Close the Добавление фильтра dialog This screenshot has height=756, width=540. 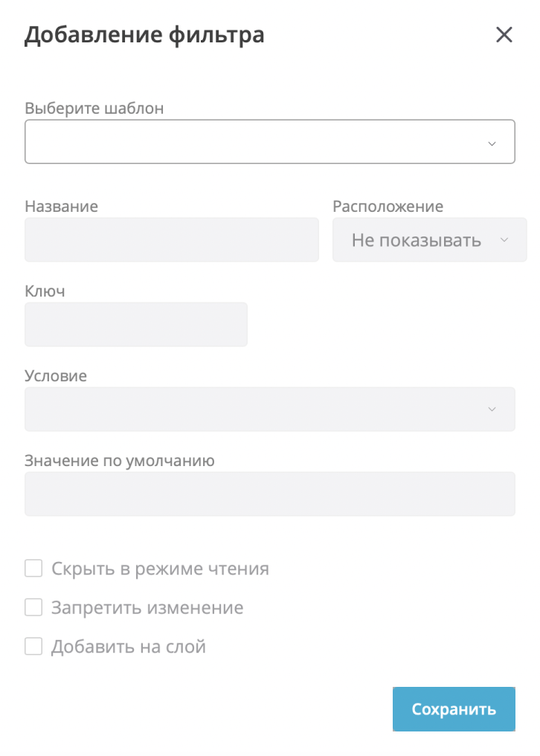pos(504,35)
